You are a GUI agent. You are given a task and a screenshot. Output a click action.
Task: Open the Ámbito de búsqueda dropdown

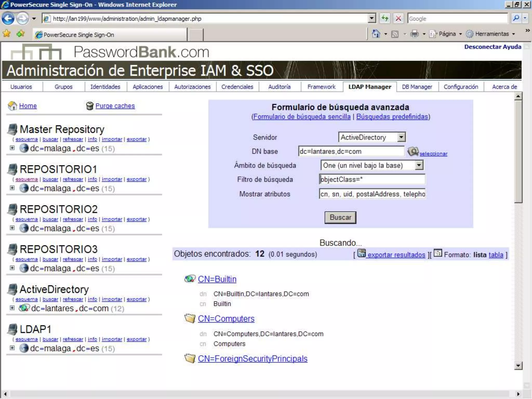coord(419,165)
